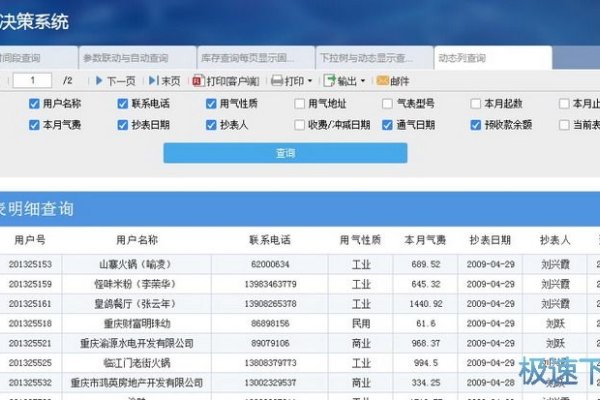Select the 山寨火锅（喻凌） cell
The height and width of the screenshot is (400, 600).
(137, 264)
